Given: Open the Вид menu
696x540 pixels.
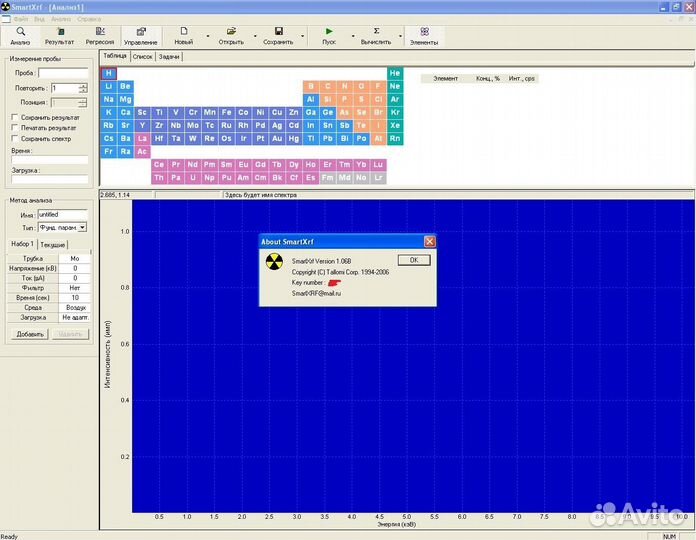Looking at the screenshot, I should (39, 19).
